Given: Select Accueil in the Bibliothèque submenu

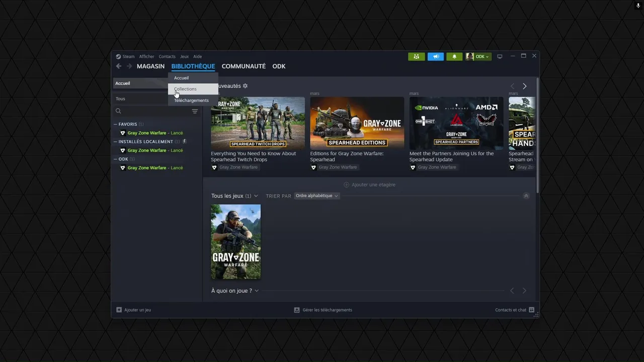Looking at the screenshot, I should [x=193, y=78].
